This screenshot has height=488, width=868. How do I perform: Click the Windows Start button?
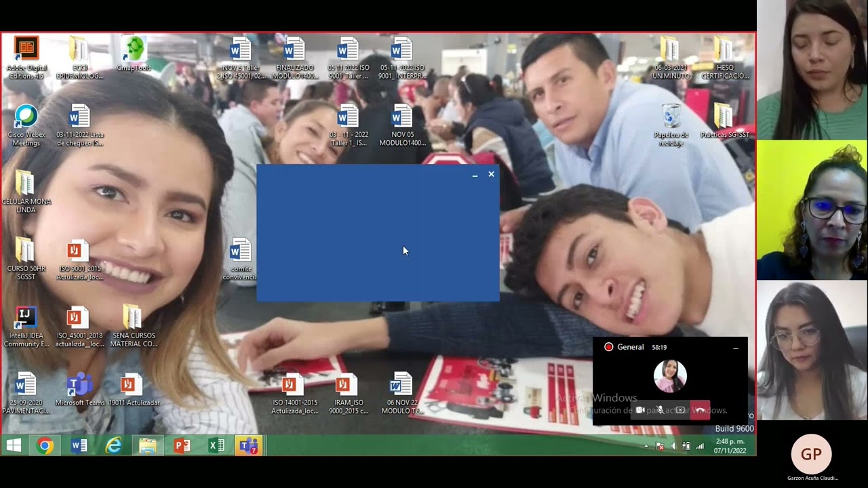pos(14,445)
